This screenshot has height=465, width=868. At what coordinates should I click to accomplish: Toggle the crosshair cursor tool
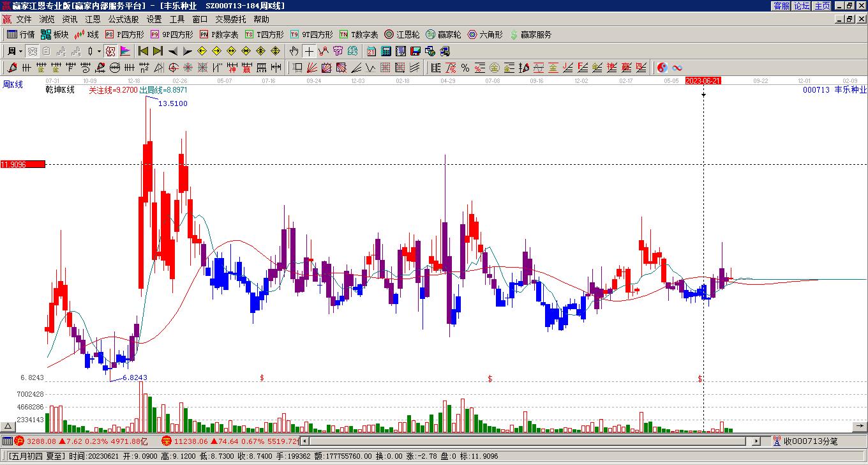click(309, 51)
